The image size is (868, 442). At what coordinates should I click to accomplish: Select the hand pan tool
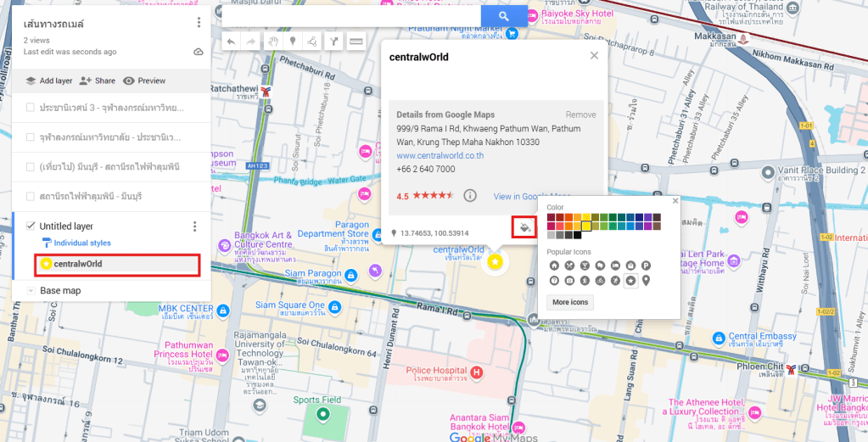click(x=273, y=41)
